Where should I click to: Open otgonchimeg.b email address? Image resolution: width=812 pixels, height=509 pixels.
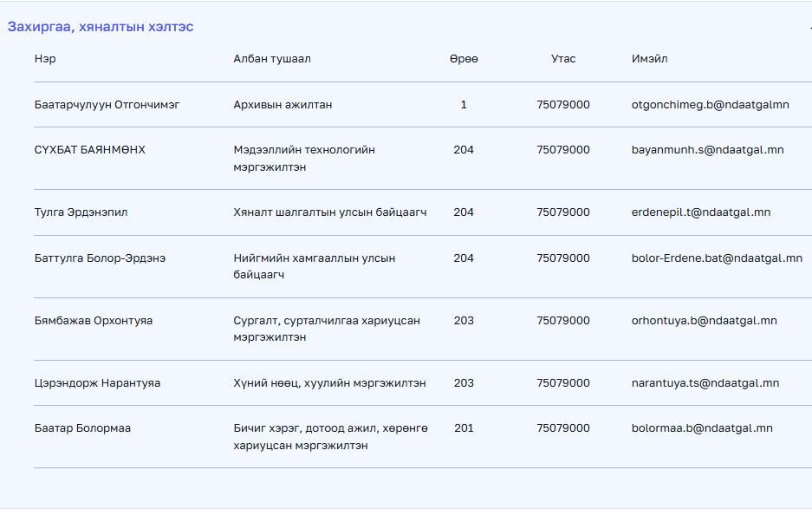pos(710,105)
